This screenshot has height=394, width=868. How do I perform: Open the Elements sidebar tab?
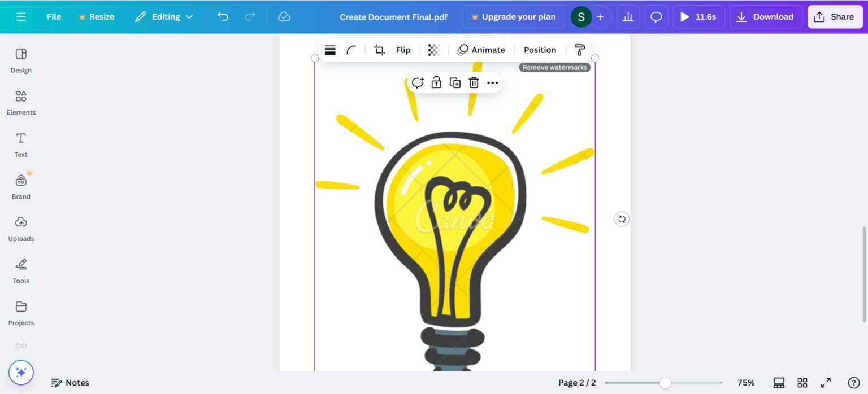(21, 102)
